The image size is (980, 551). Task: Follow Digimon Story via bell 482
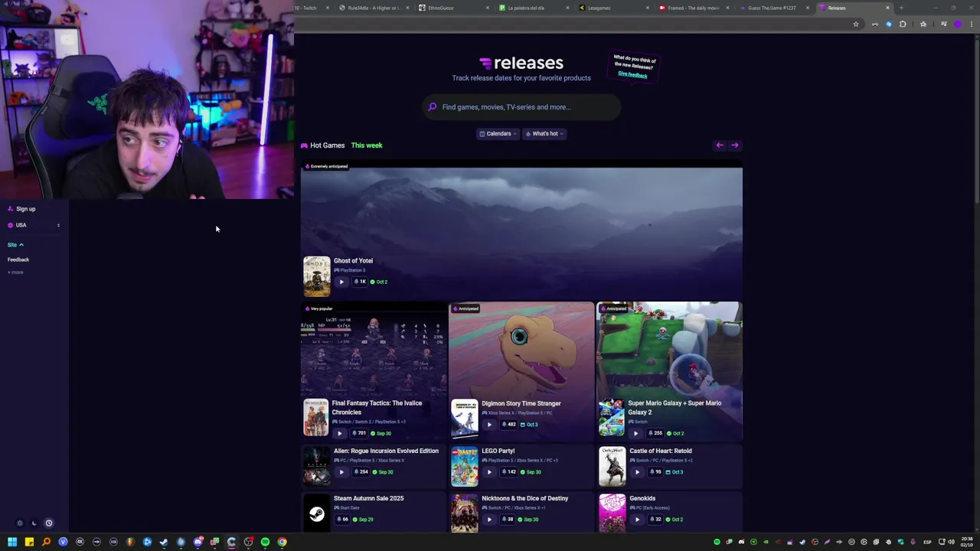(x=508, y=425)
